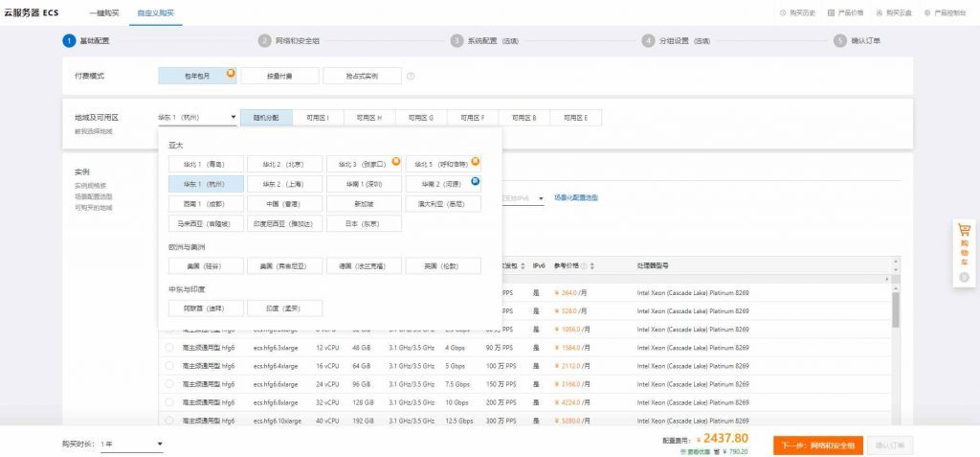Viewport: 980px width, 457px height.
Task: Choose region 西南1 (成都)
Action: [206, 204]
